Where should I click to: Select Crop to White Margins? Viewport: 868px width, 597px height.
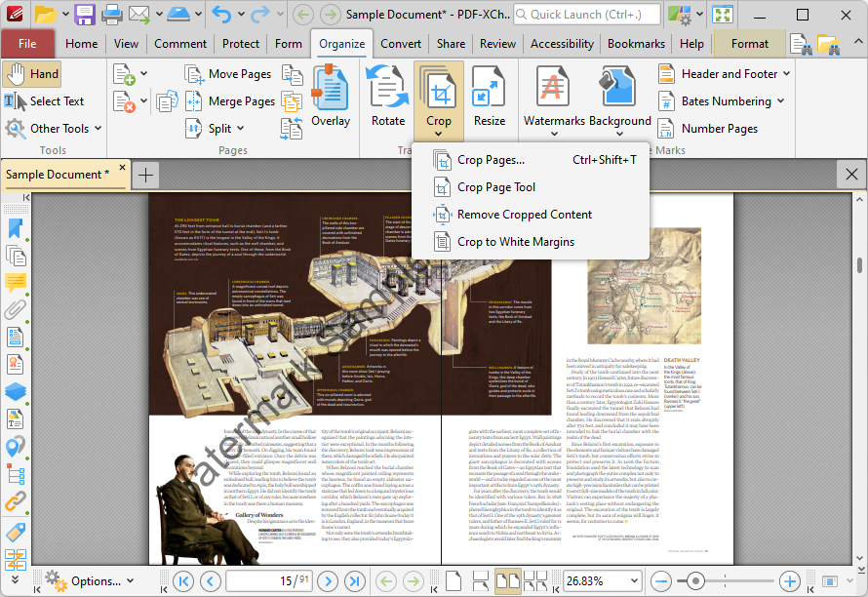pos(531,242)
